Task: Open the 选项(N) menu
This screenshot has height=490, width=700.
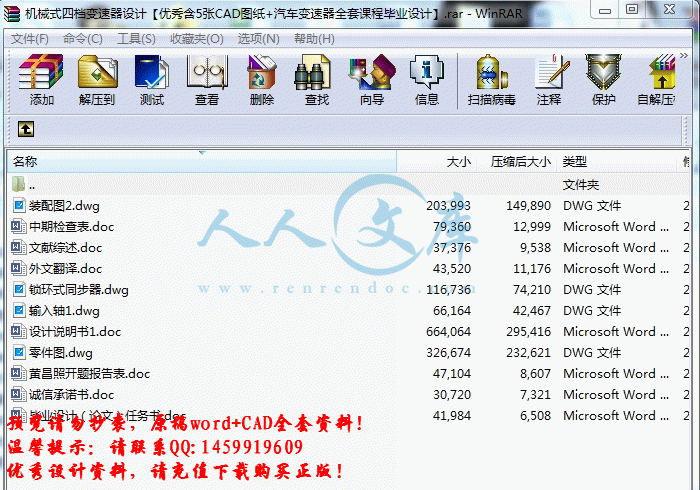Action: 258,39
